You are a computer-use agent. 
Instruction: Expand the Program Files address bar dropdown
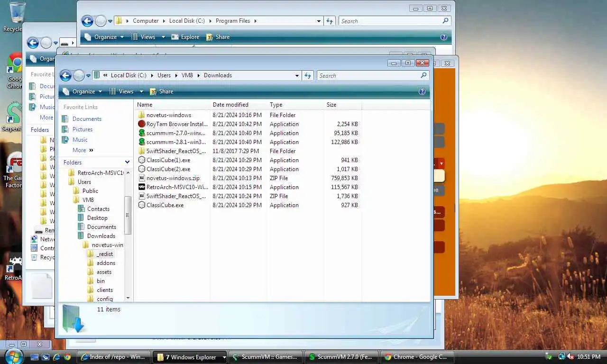pos(319,21)
